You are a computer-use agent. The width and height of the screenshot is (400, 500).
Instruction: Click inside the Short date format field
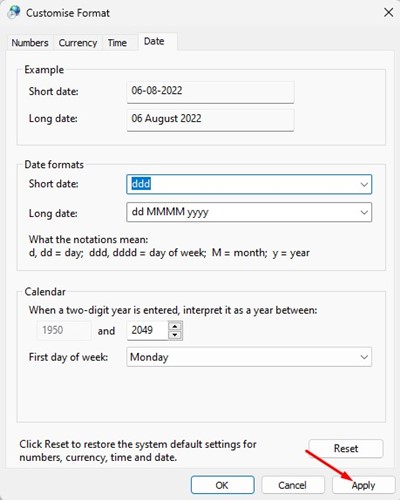[242, 184]
